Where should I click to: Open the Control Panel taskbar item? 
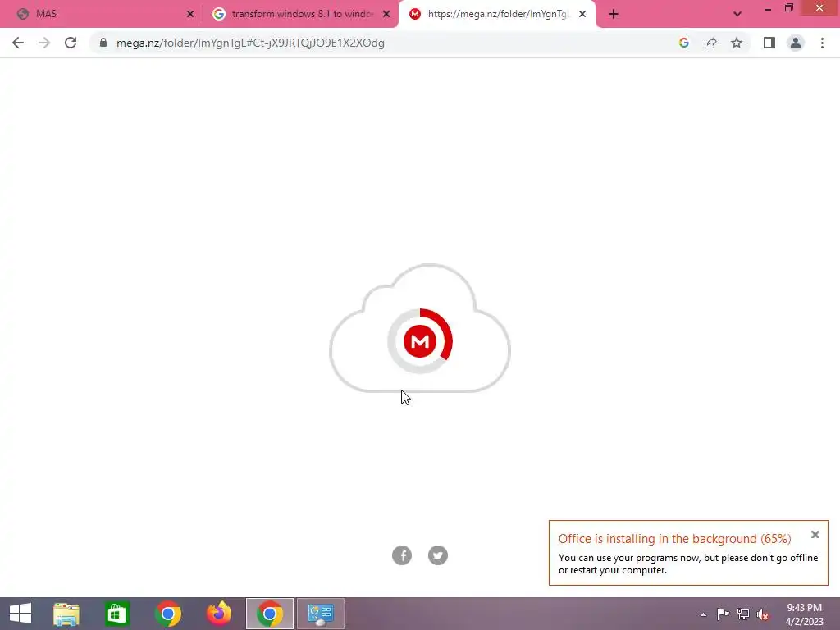pyautogui.click(x=321, y=614)
